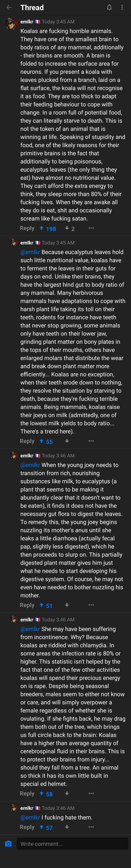Open the thread overflow menu

click(122, 7)
